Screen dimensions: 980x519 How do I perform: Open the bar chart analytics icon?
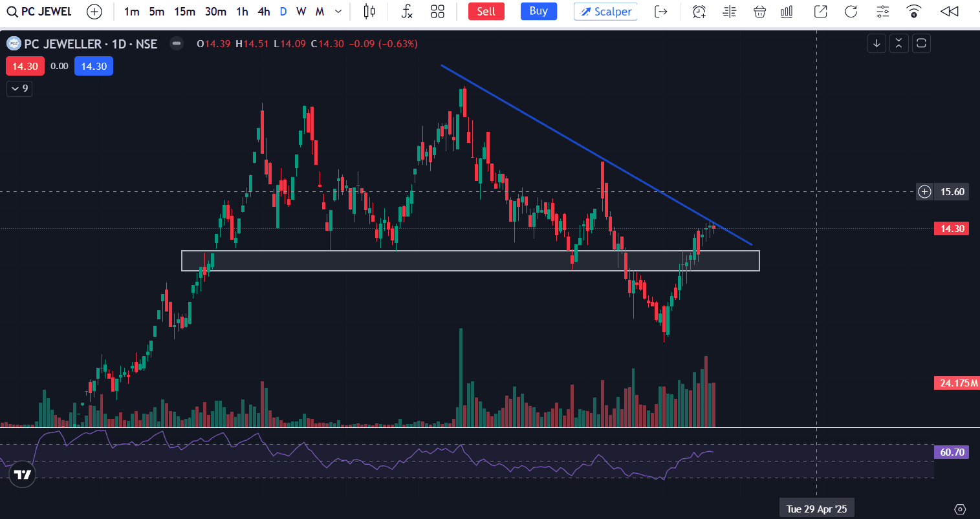point(787,12)
